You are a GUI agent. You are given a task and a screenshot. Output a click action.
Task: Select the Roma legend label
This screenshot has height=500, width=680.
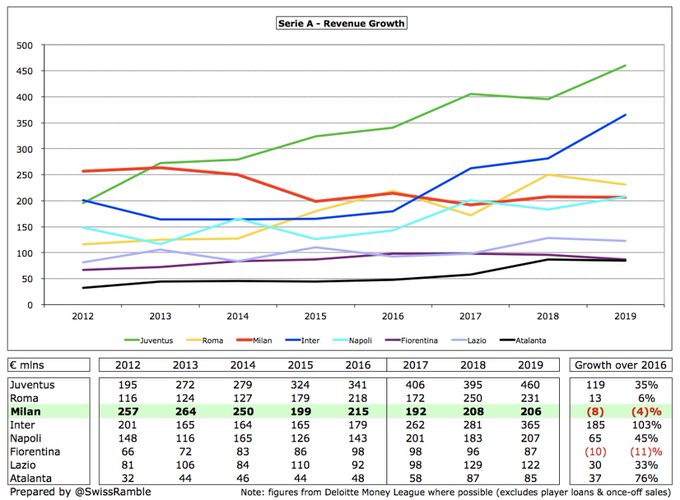pyautogui.click(x=212, y=340)
